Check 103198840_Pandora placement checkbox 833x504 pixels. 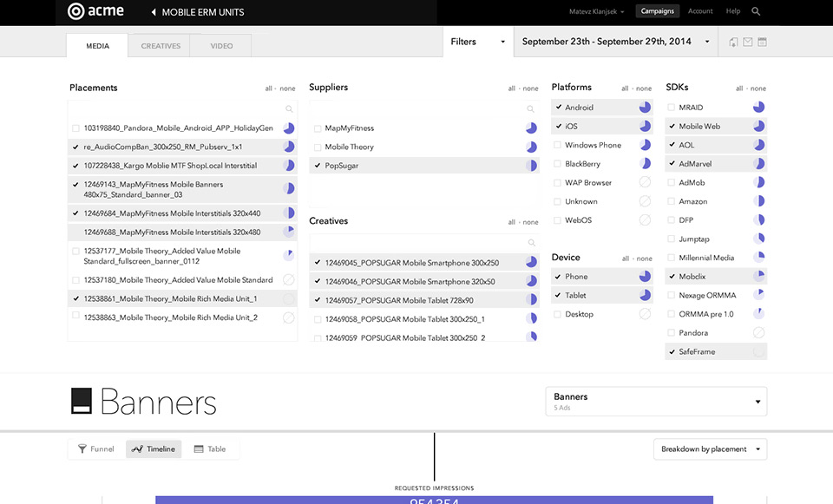click(75, 128)
